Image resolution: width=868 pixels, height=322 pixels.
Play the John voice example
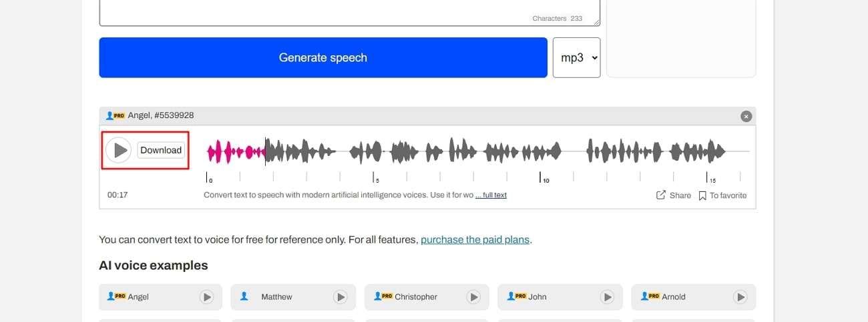606,297
